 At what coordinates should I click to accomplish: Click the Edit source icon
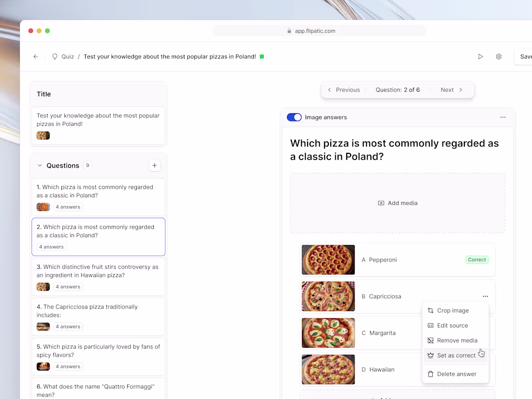pos(430,325)
